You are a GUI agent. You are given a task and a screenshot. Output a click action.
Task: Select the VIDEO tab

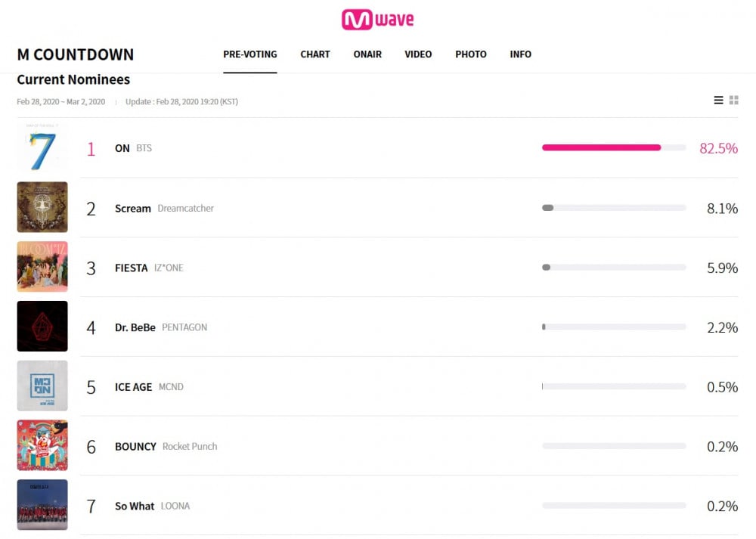point(418,54)
